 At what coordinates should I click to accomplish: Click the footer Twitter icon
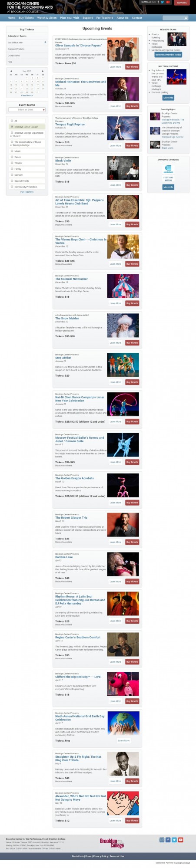[x=174, y=840]
